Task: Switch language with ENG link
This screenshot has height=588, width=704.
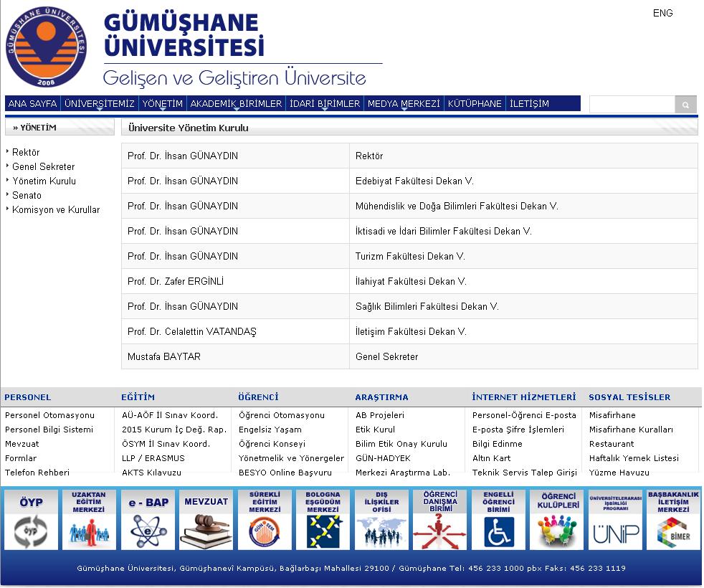Action: 662,13
